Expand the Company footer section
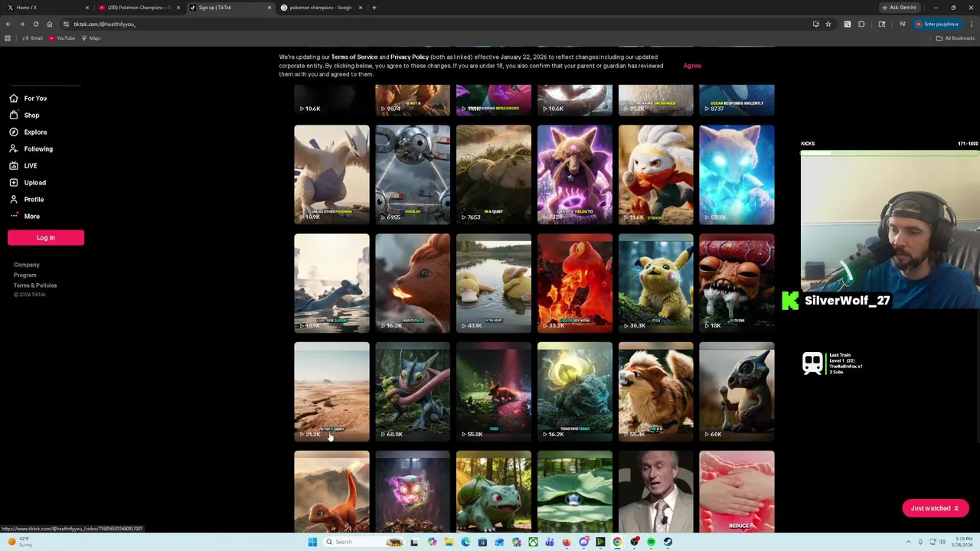 click(27, 265)
